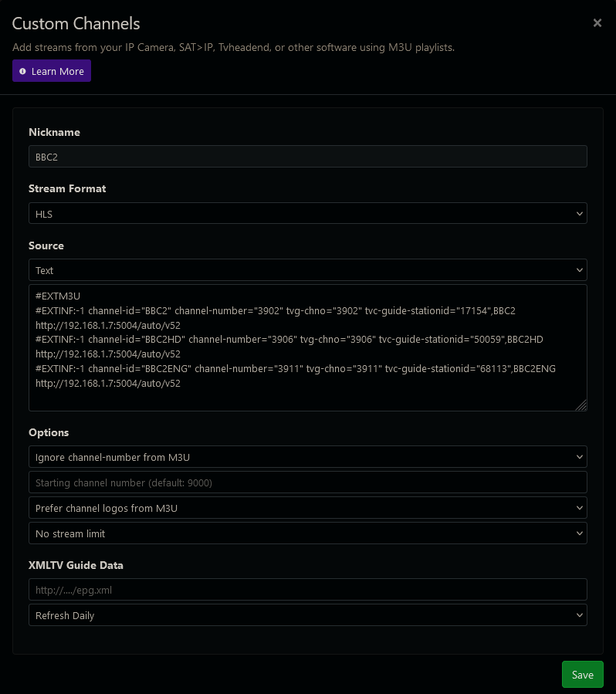Screen dimensions: 616x694
Task: Click the chevron on the No stream limit selector
Action: 580,533
